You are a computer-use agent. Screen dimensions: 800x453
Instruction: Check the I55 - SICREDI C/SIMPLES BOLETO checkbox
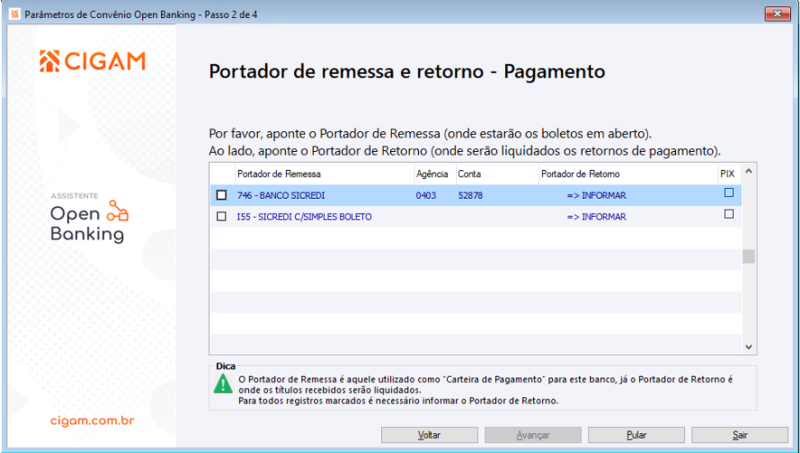click(221, 216)
